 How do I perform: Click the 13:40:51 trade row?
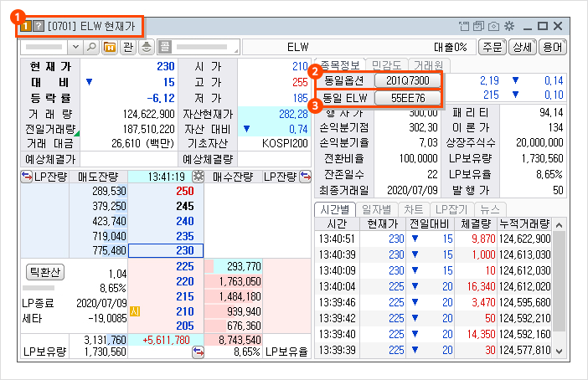(434, 239)
